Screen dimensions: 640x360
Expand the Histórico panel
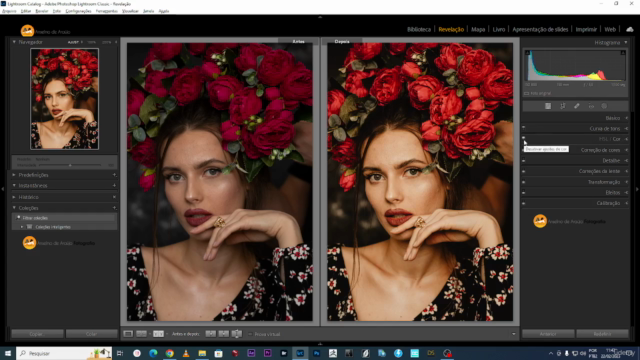pos(14,197)
